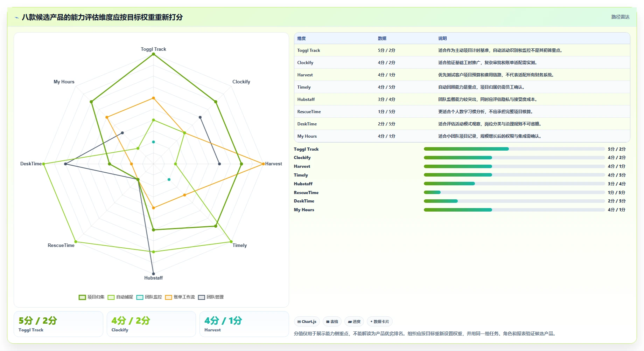
Task: Select the DeskTime table row name
Action: [x=307, y=124]
